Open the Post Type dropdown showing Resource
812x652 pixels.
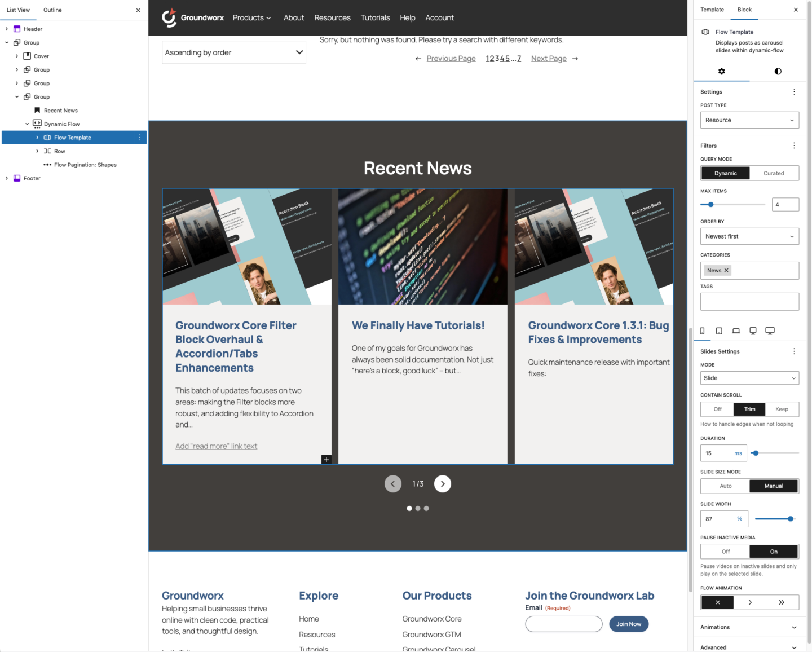749,120
